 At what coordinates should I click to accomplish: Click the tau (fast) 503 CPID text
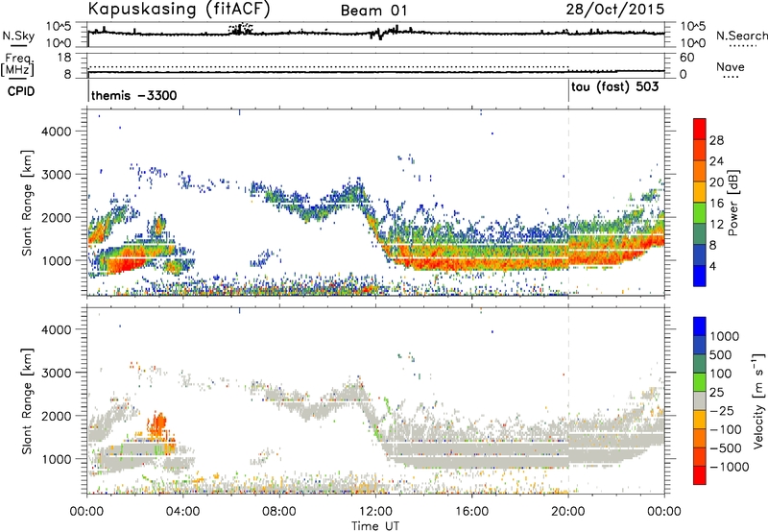click(x=615, y=87)
